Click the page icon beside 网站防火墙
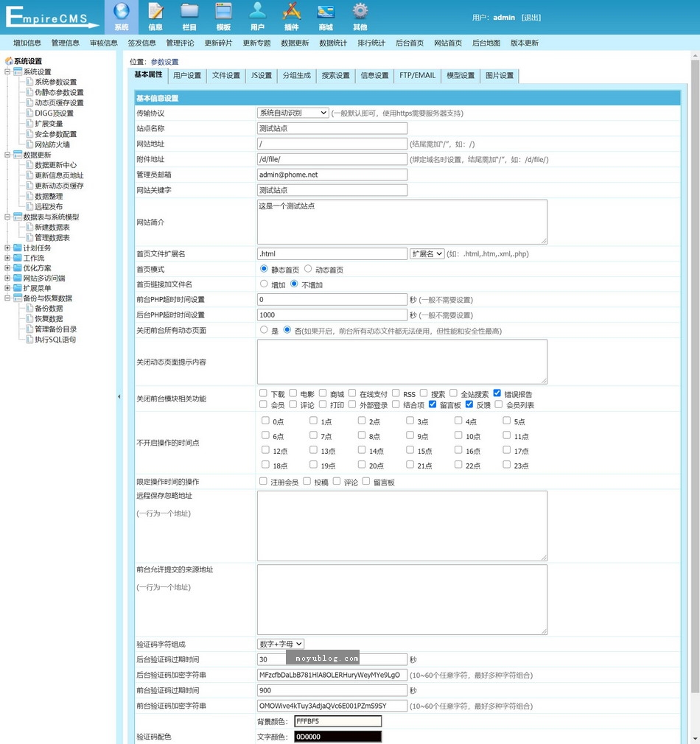The width and height of the screenshot is (700, 744). [x=29, y=144]
